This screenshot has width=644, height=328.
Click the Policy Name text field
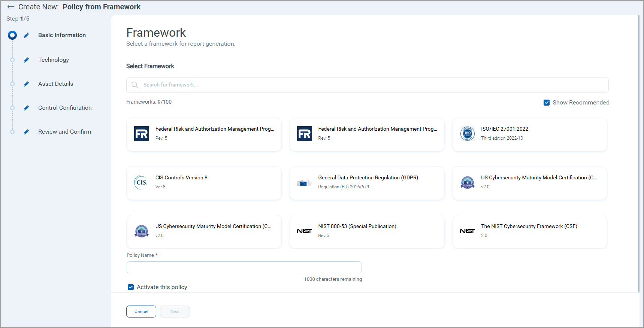[244, 267]
